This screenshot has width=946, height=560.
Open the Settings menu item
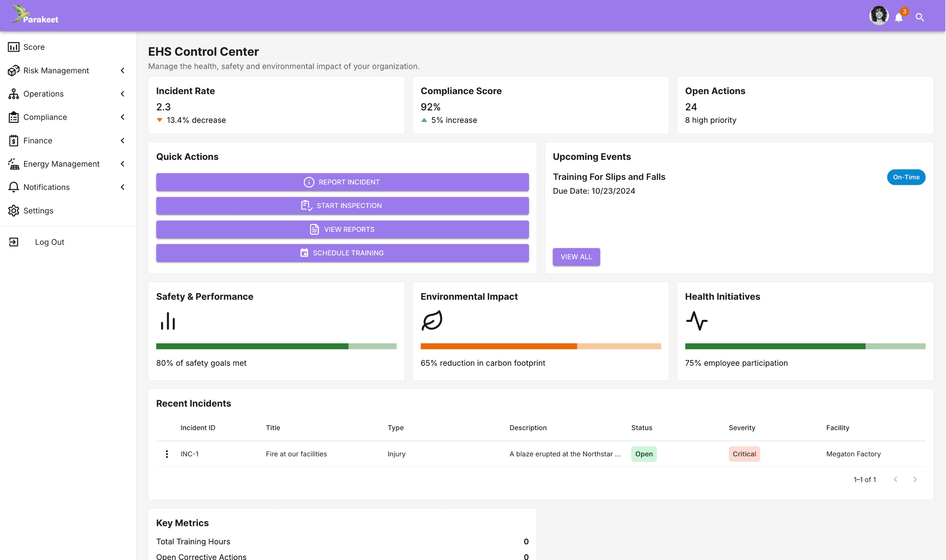coord(68,211)
